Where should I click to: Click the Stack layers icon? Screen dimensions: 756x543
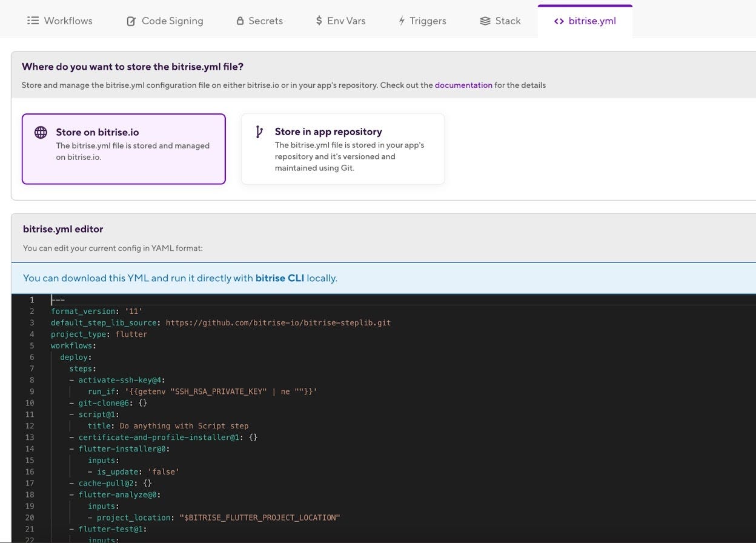485,21
